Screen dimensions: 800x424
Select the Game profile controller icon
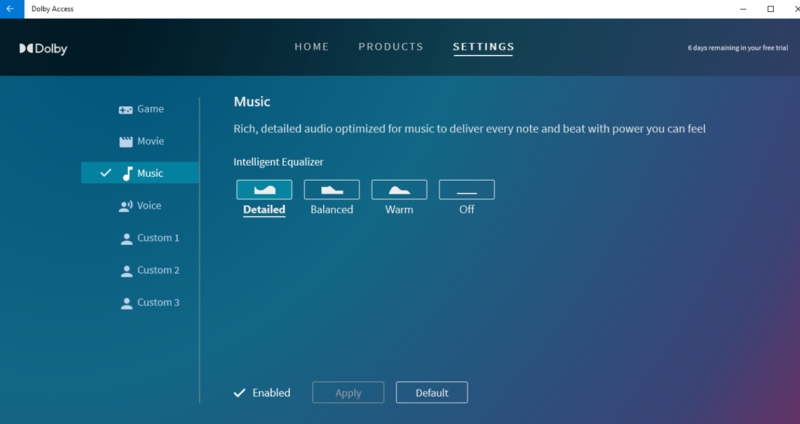[x=126, y=109]
